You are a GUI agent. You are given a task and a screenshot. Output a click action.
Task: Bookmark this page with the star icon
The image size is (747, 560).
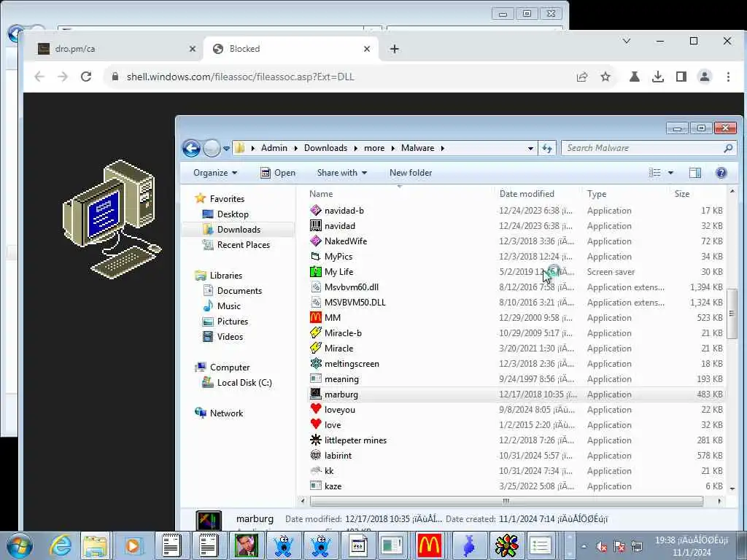point(605,77)
